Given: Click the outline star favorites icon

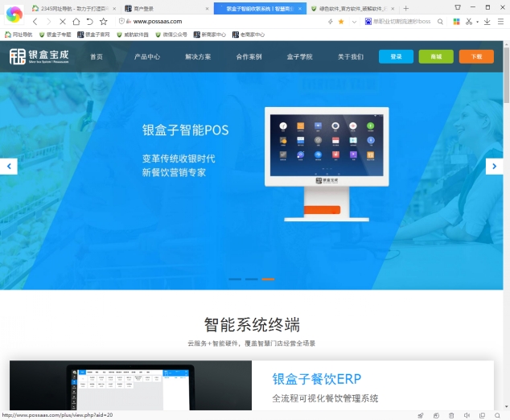Looking at the screenshot, I should point(104,22).
